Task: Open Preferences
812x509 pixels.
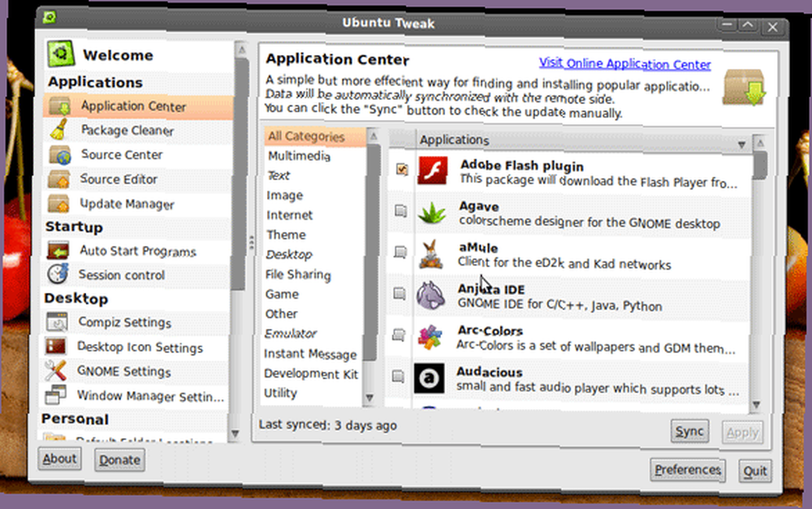Action: pyautogui.click(x=688, y=470)
